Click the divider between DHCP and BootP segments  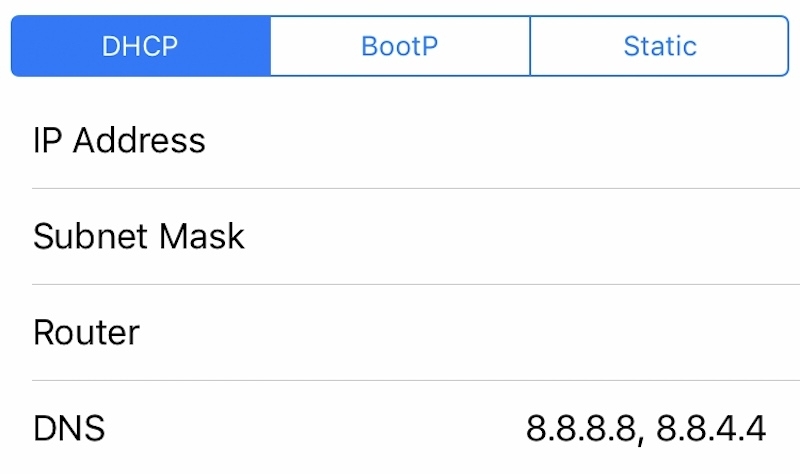point(270,46)
